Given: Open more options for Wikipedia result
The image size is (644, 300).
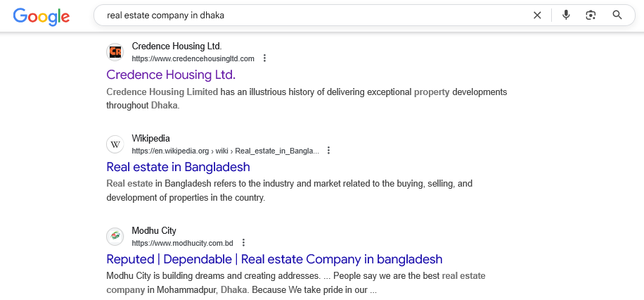Looking at the screenshot, I should tap(328, 151).
